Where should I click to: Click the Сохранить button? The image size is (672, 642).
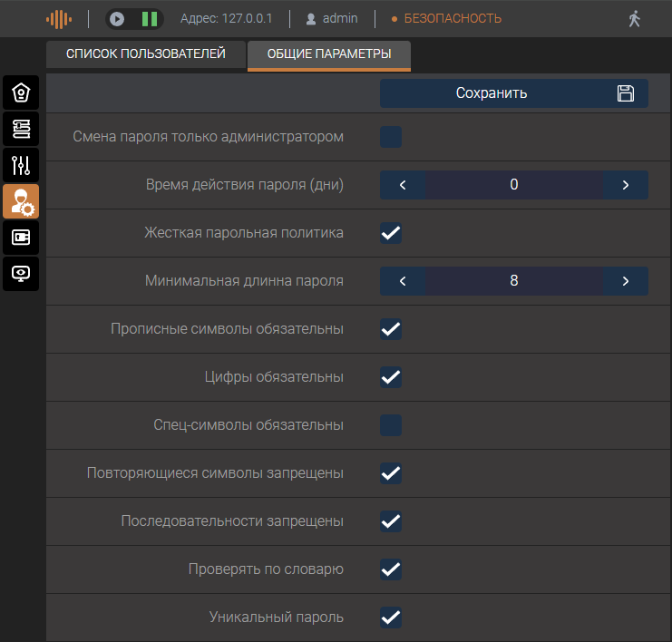513,93
